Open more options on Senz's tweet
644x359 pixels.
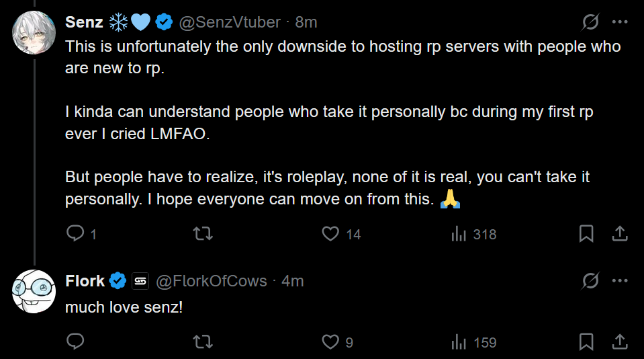[620, 22]
